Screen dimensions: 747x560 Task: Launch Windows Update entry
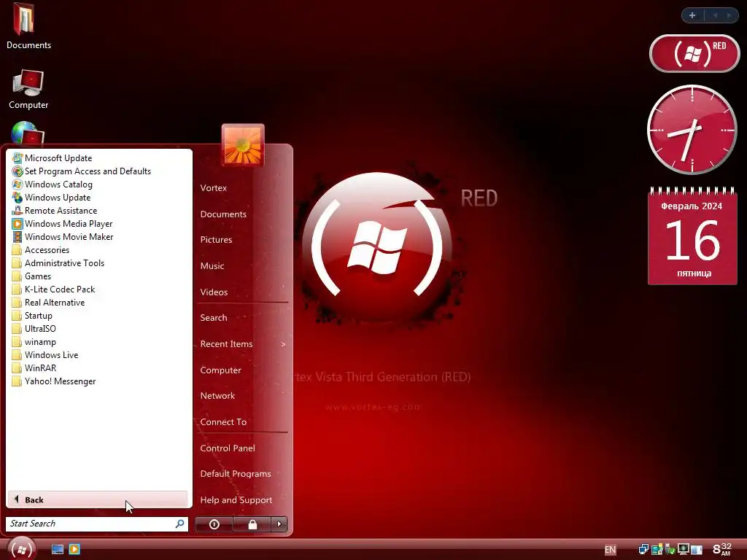pyautogui.click(x=51, y=198)
